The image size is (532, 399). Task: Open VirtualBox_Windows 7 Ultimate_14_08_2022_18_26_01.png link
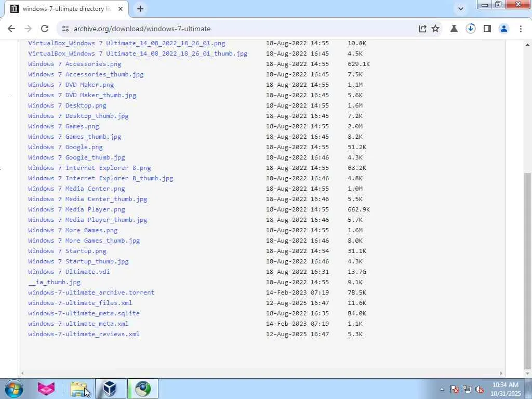[x=127, y=43]
